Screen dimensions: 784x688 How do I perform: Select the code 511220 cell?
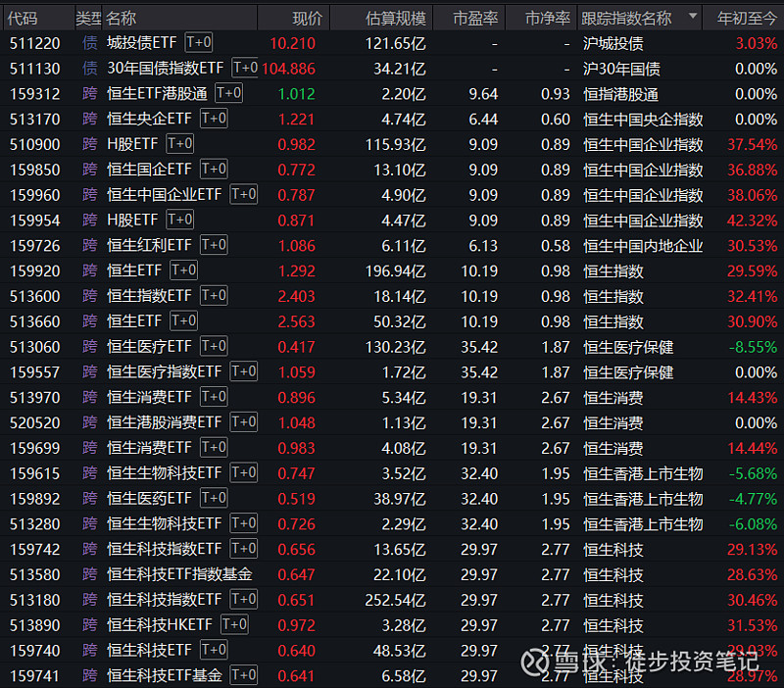click(x=35, y=43)
